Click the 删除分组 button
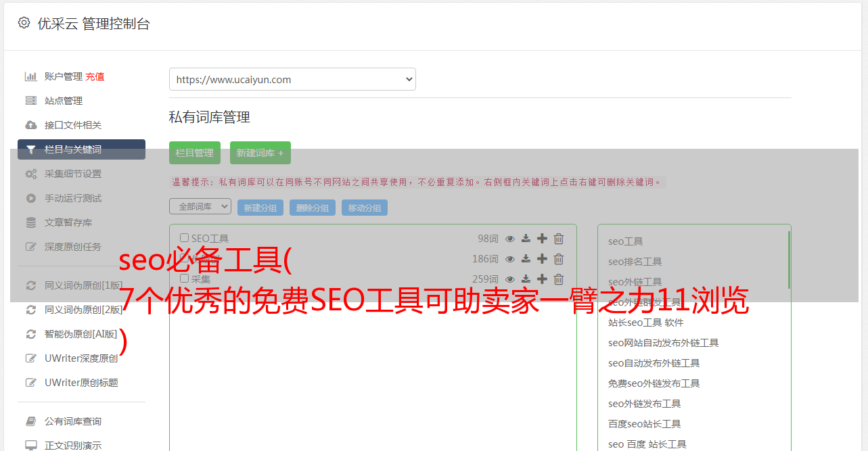The width and height of the screenshot is (868, 451). [313, 208]
